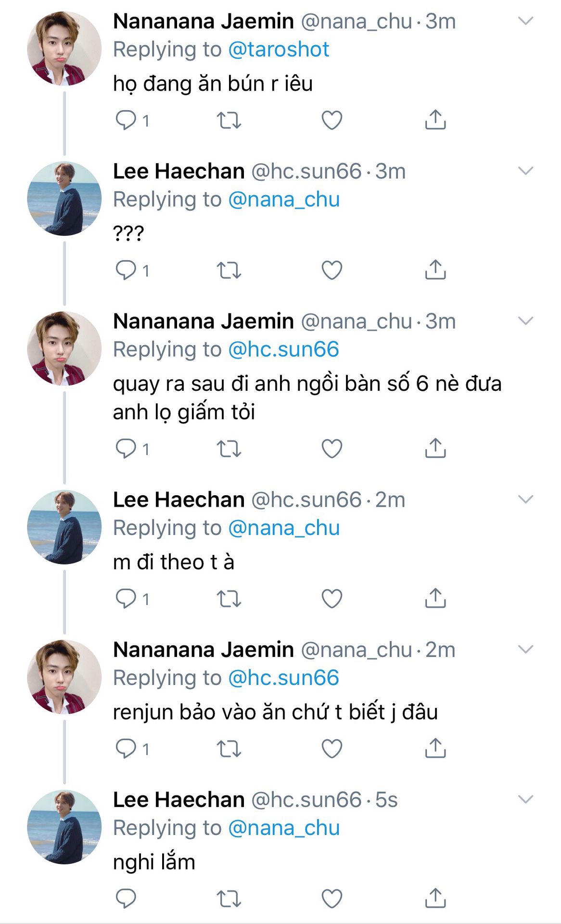Open the options chevron on the first Jaemin tweet
Viewport: 561px width, 924px height.
(x=525, y=21)
